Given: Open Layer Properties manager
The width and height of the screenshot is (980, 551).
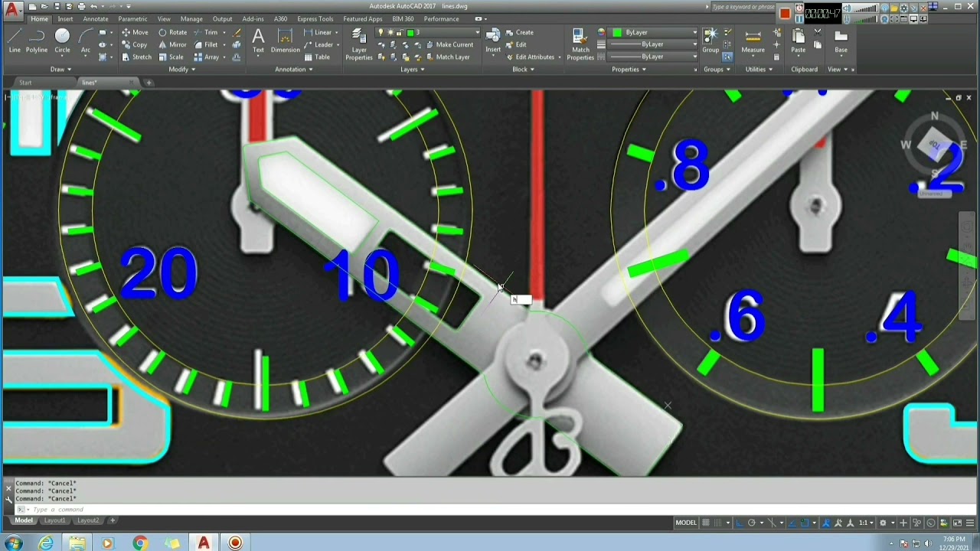Looking at the screenshot, I should click(358, 44).
